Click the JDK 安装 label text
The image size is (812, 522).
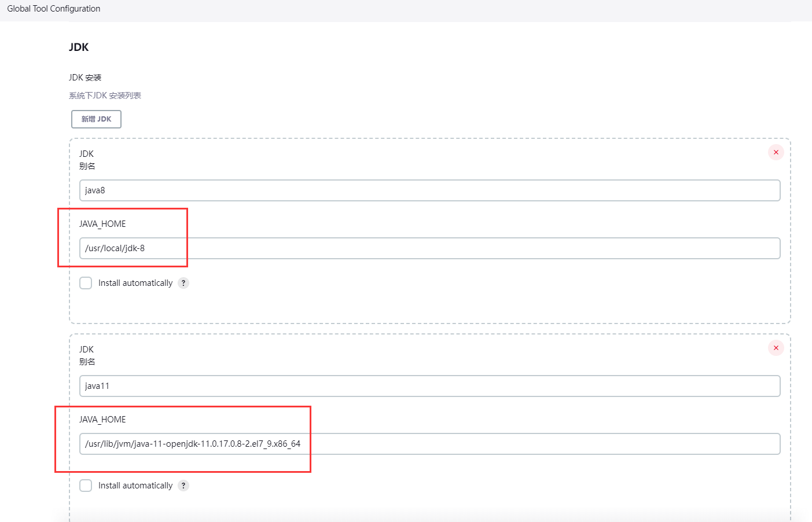pyautogui.click(x=85, y=78)
